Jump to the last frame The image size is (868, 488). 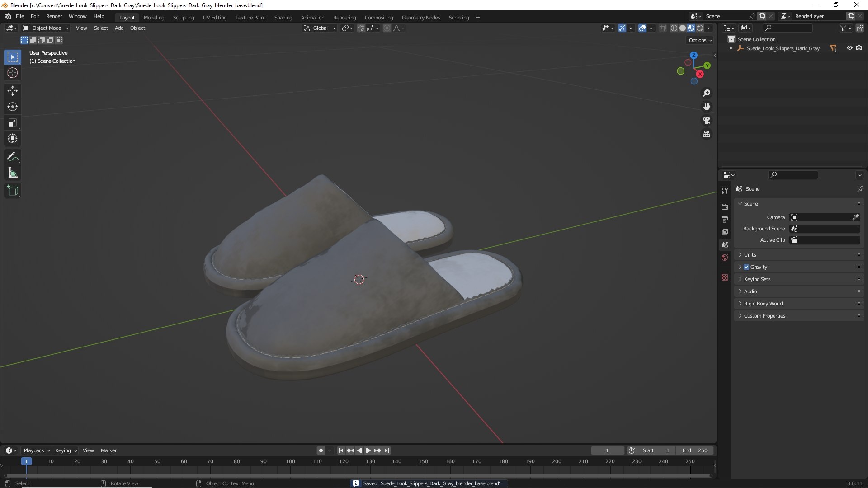[387, 450]
